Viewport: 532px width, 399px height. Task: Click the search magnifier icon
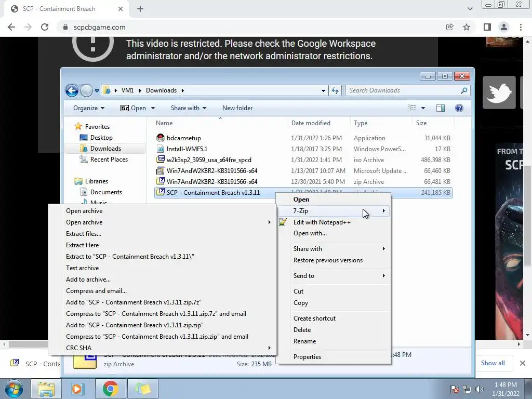[464, 90]
